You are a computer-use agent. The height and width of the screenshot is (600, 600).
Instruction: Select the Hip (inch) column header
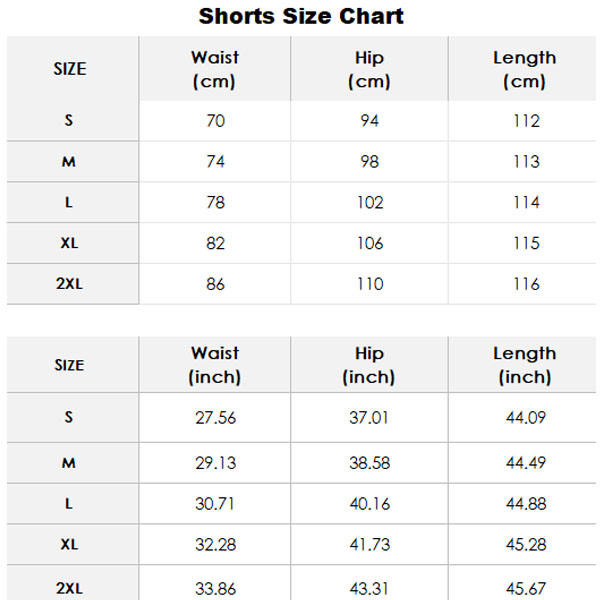click(x=369, y=365)
